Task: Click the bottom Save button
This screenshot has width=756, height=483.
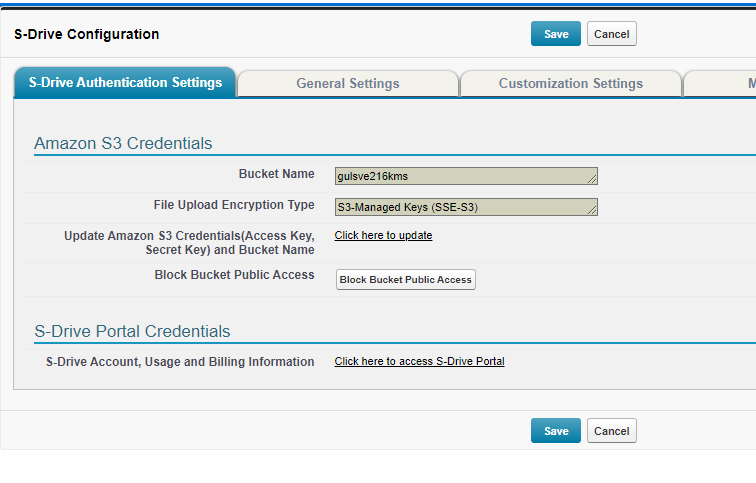Action: [x=555, y=430]
